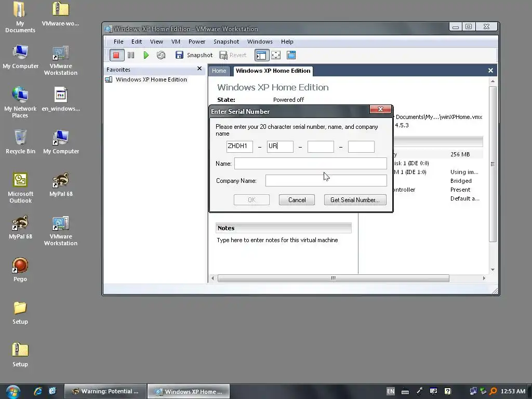Click the third empty serial number field
The height and width of the screenshot is (399, 532).
[321, 147]
